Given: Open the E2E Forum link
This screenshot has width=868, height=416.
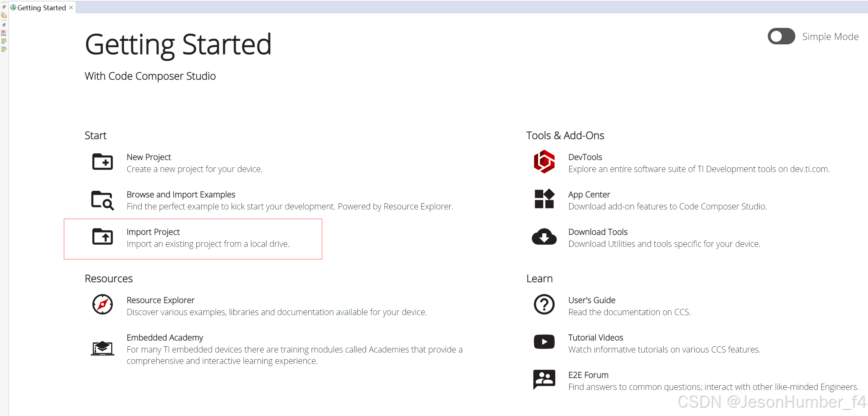Looking at the screenshot, I should [x=588, y=375].
